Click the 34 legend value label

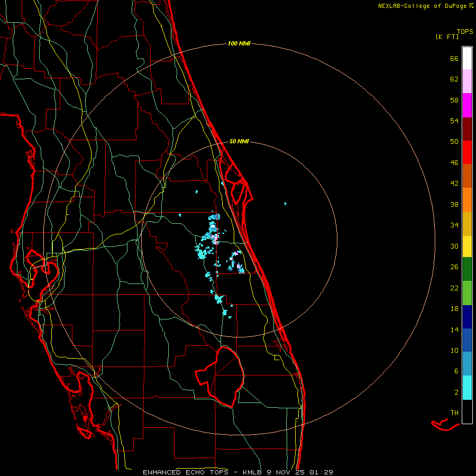point(454,225)
